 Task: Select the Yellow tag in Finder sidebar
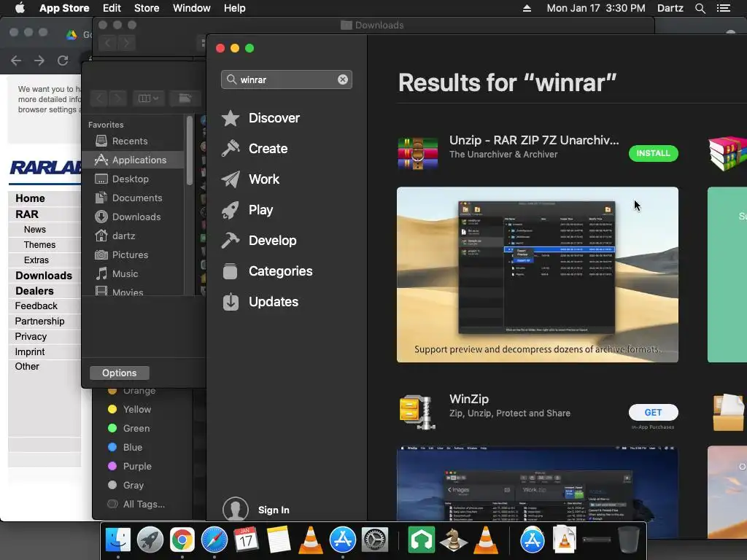(x=130, y=410)
